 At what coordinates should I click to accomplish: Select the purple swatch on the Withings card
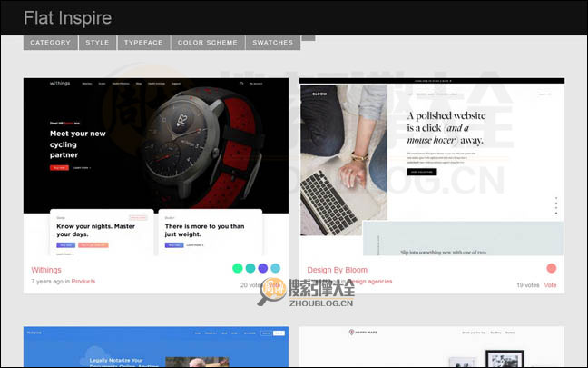[263, 268]
